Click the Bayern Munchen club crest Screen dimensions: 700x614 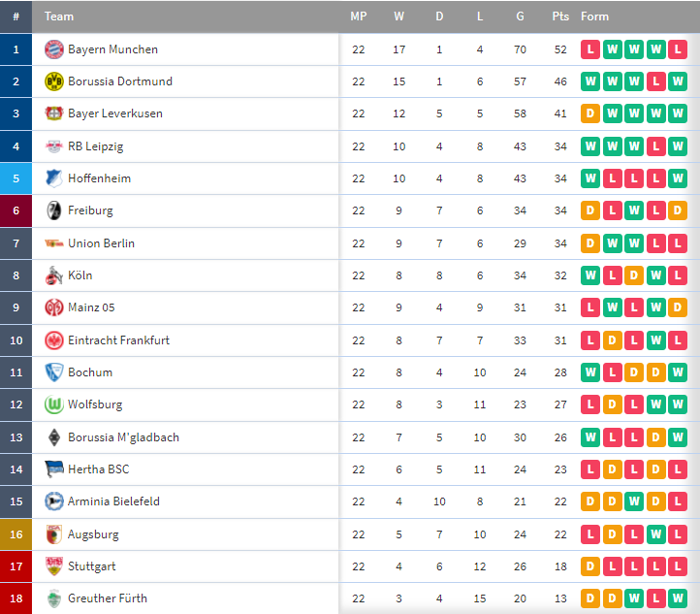coord(54,49)
